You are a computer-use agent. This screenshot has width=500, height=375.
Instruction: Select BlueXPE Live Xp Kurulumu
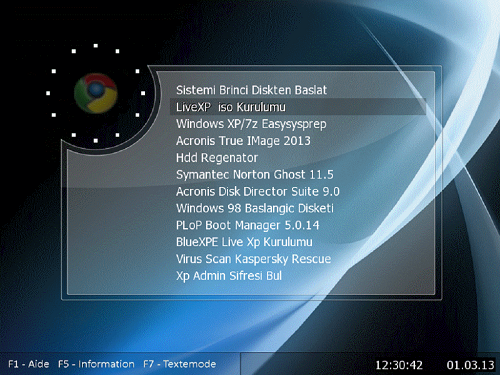[244, 242]
